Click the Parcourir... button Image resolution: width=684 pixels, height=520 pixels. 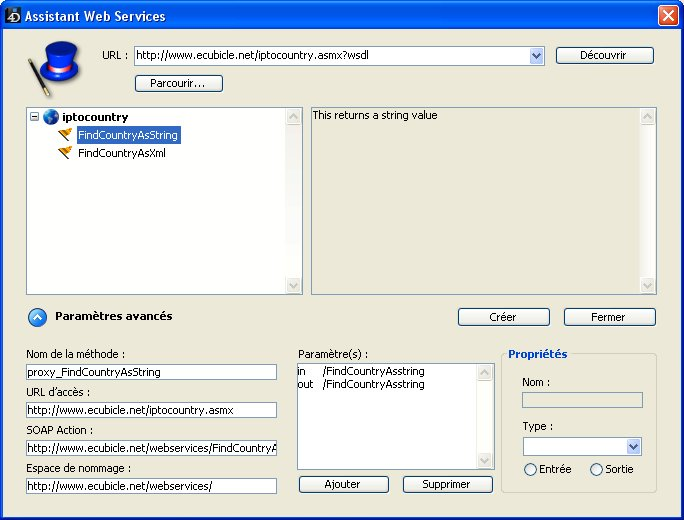pyautogui.click(x=178, y=83)
